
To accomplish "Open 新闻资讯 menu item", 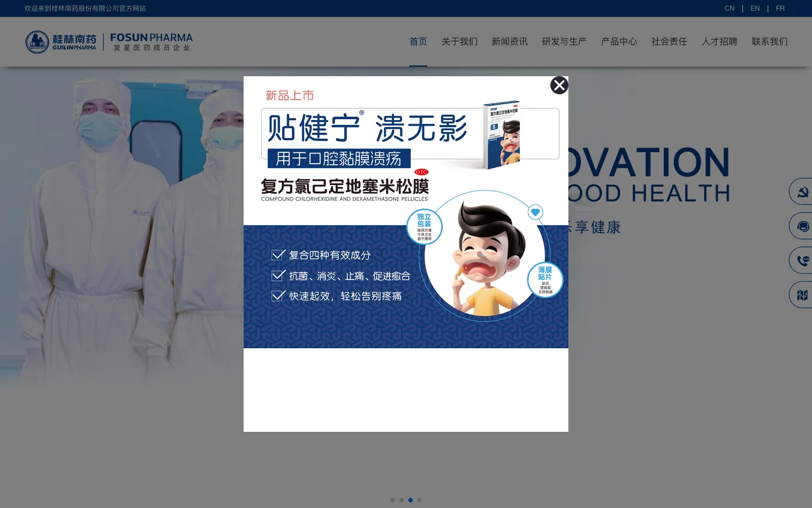I will pos(510,42).
